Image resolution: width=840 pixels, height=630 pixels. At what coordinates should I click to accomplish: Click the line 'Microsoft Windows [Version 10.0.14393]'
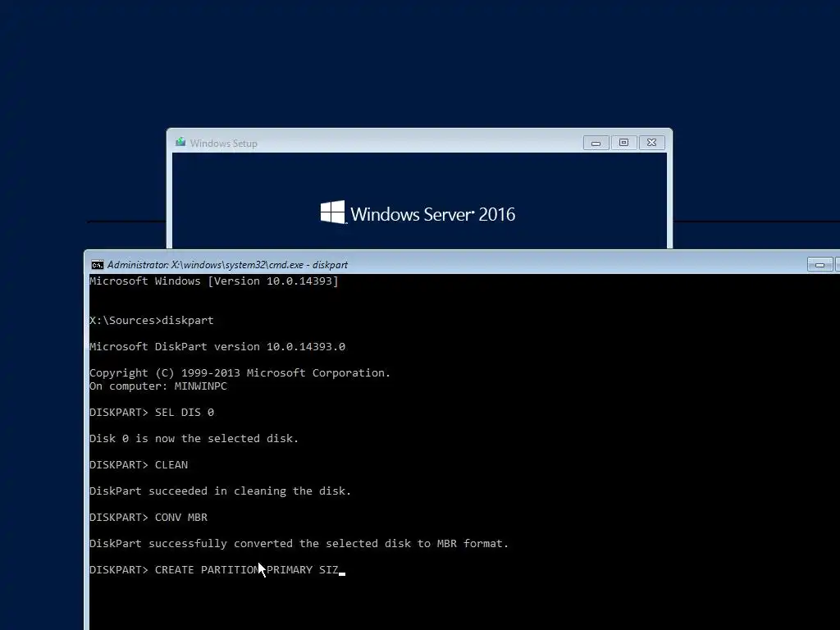tap(214, 281)
